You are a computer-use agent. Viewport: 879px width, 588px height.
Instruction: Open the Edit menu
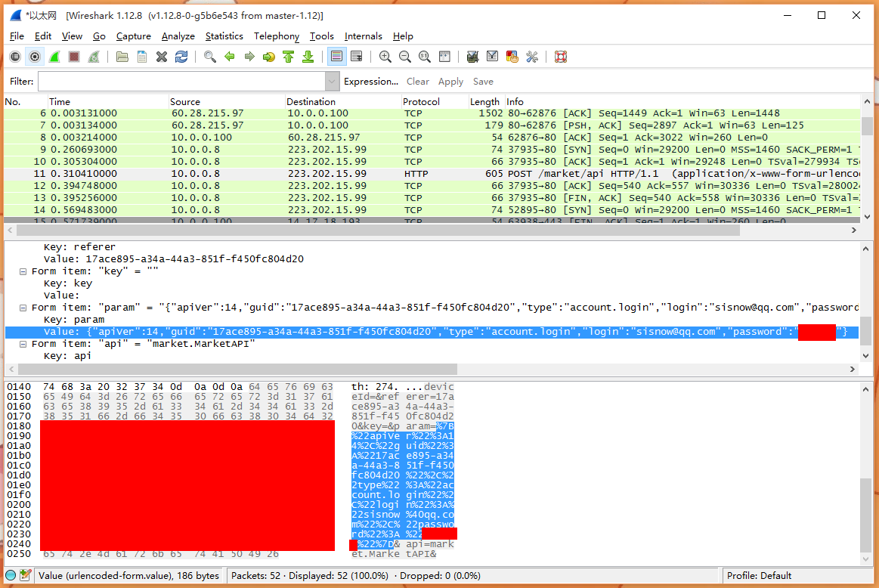(x=42, y=36)
